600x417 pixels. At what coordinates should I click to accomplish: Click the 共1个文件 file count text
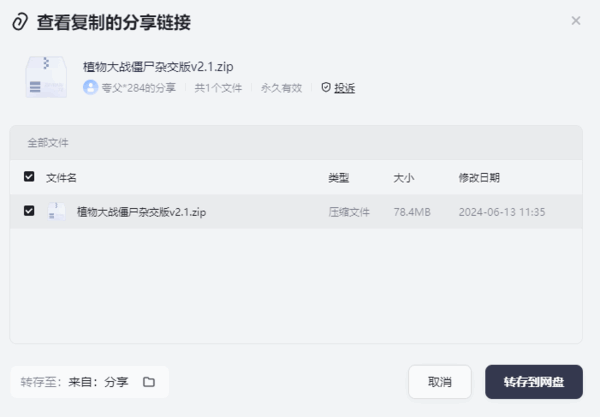[x=218, y=88]
